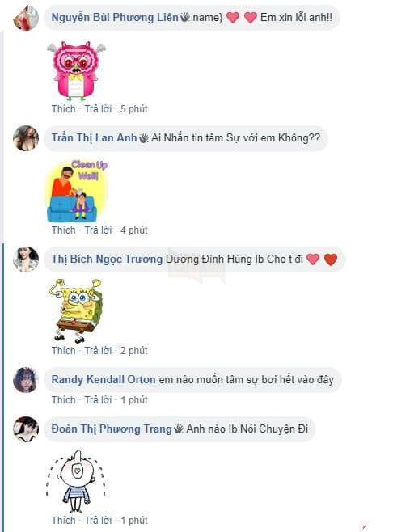Open tagged user Dương Đình Hùng
Viewport: 393px width, 532px height.
tap(209, 259)
